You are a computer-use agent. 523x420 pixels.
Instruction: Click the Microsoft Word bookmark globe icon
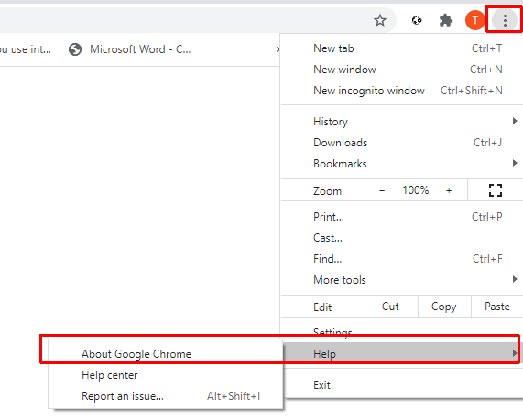point(75,49)
